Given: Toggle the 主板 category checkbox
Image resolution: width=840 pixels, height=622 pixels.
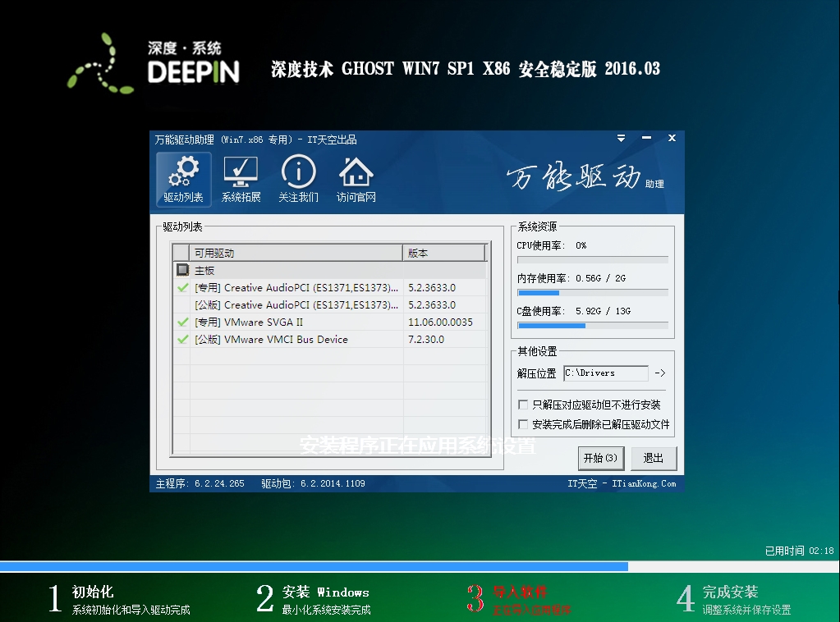Looking at the screenshot, I should coord(182,270).
